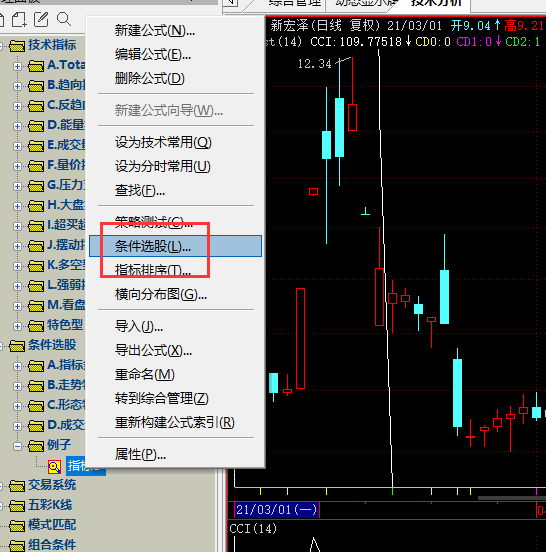Click the 五彩K线 folder icon

17,506
